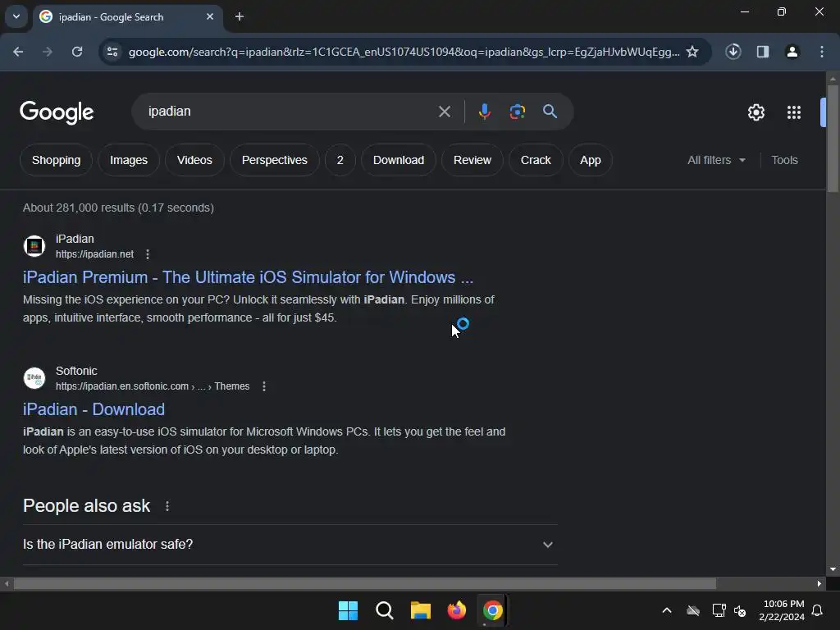Open search Tools
The height and width of the screenshot is (630, 840).
pos(784,160)
